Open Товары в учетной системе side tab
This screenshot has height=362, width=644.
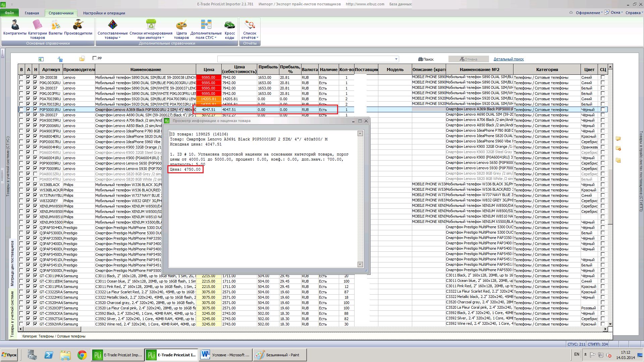pos(12,314)
